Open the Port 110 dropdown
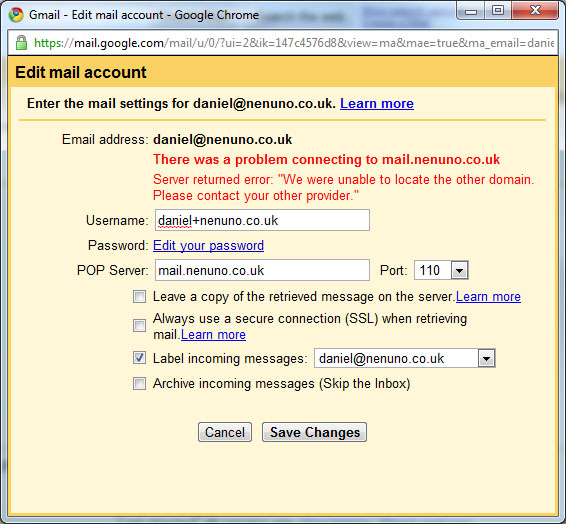The width and height of the screenshot is (566, 524). pyautogui.click(x=441, y=270)
